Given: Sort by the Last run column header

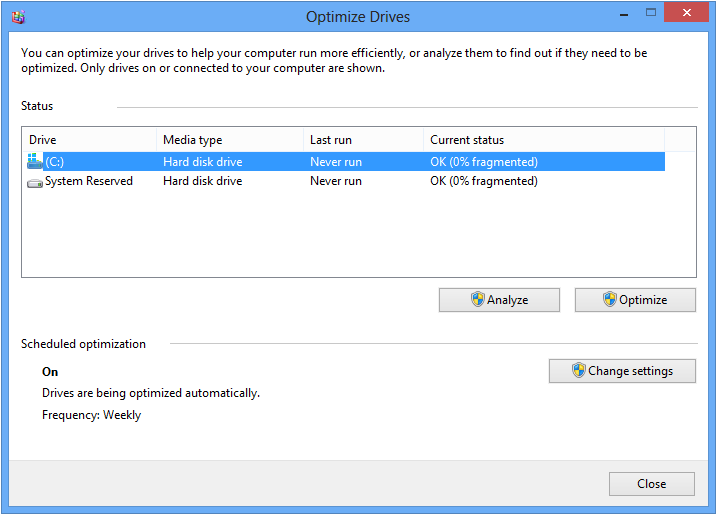Looking at the screenshot, I should [364, 139].
